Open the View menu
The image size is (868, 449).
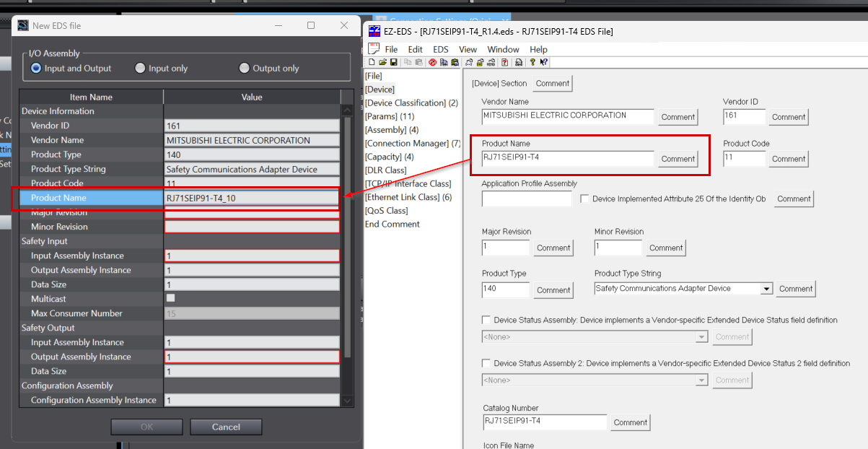coord(468,49)
